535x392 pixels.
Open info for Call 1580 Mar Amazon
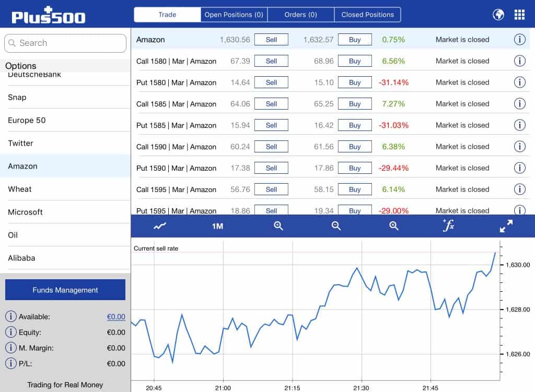(519, 61)
